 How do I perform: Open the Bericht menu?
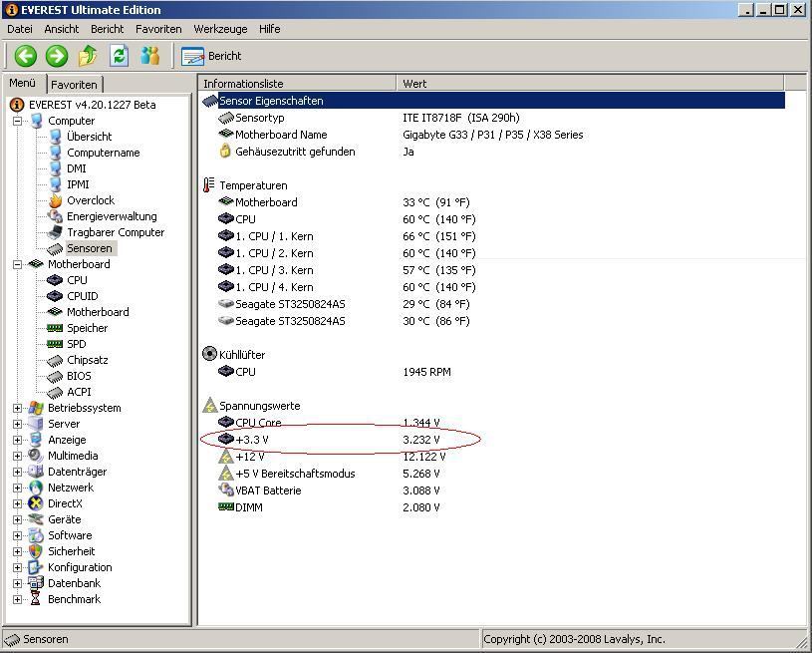click(108, 29)
